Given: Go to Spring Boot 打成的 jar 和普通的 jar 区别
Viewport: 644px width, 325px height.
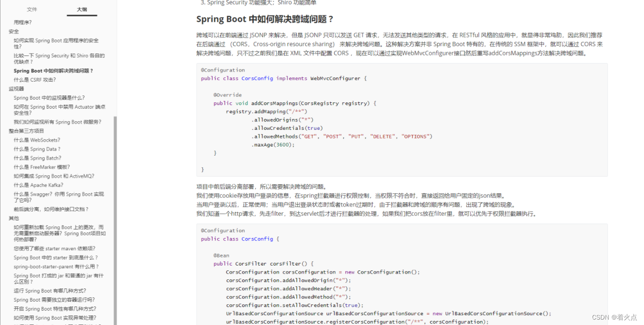Looking at the screenshot, I should pos(59,279).
